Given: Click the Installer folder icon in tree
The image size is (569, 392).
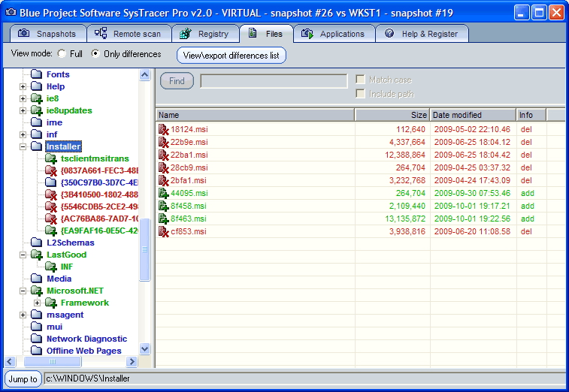Looking at the screenshot, I should (x=36, y=146).
